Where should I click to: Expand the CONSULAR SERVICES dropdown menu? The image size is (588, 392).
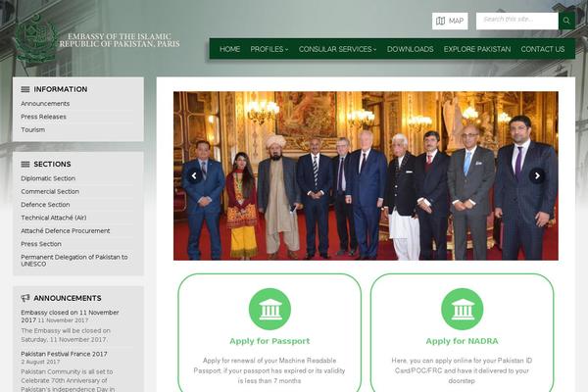point(337,49)
